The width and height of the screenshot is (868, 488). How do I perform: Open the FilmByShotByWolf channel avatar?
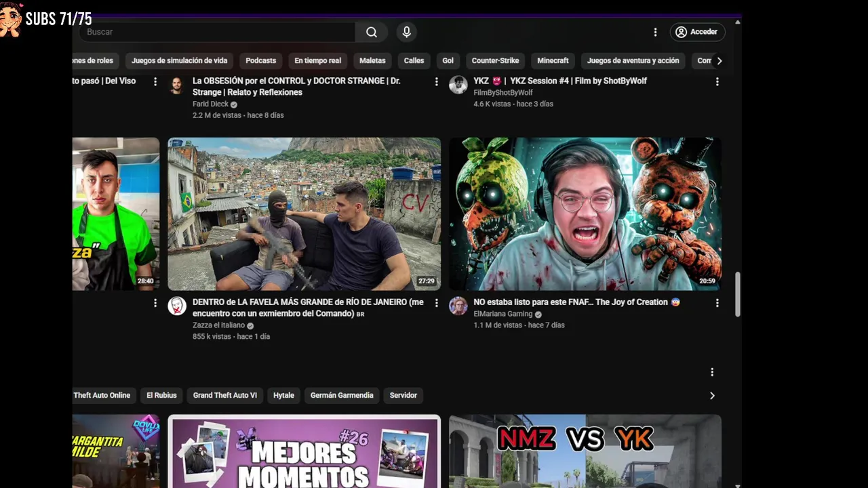tap(458, 85)
